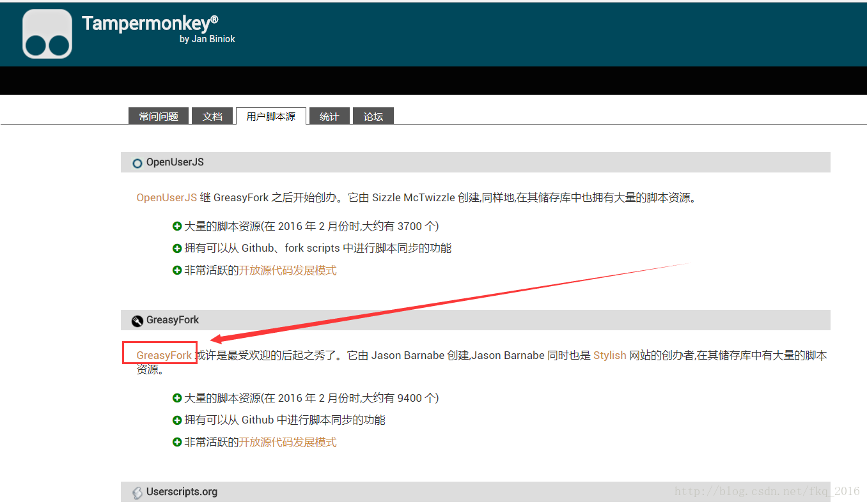The height and width of the screenshot is (504, 867).
Task: Open the Stylish link
Action: pos(609,355)
